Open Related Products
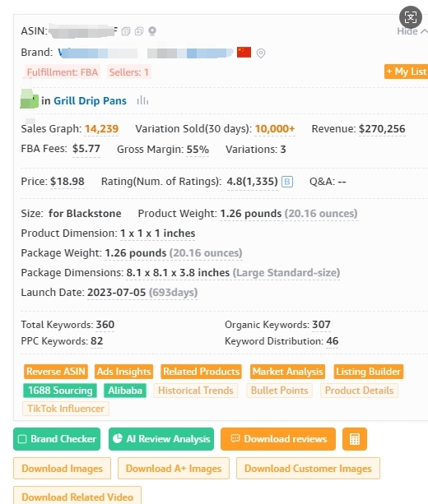This screenshot has height=504, width=428. click(202, 372)
